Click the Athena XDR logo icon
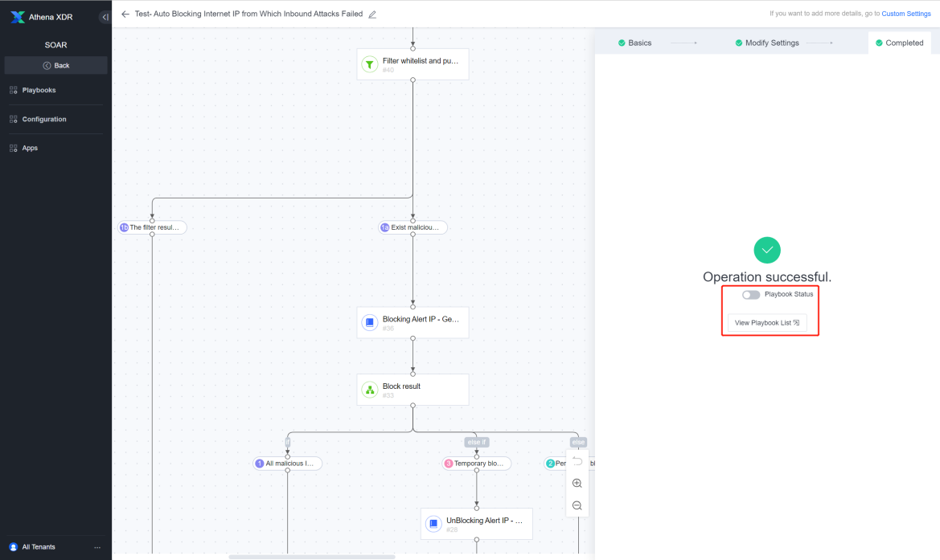Viewport: 940px width, 560px height. point(18,17)
